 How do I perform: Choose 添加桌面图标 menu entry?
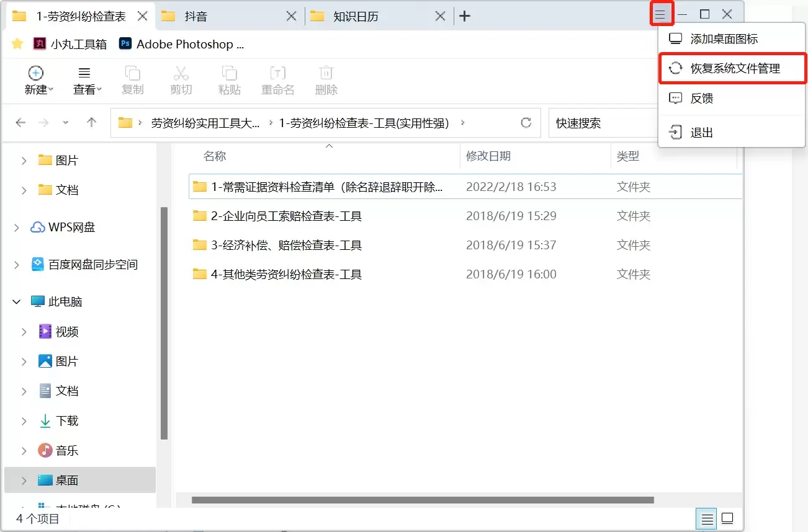coord(732,39)
